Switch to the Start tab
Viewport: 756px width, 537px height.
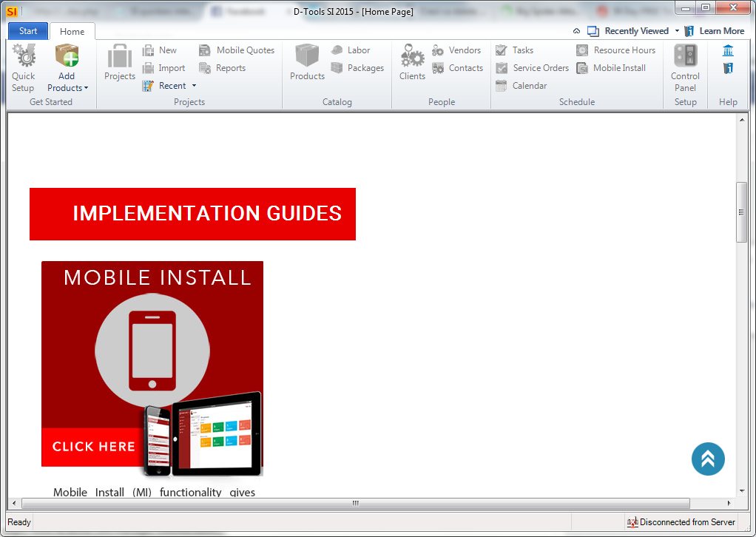pos(27,30)
